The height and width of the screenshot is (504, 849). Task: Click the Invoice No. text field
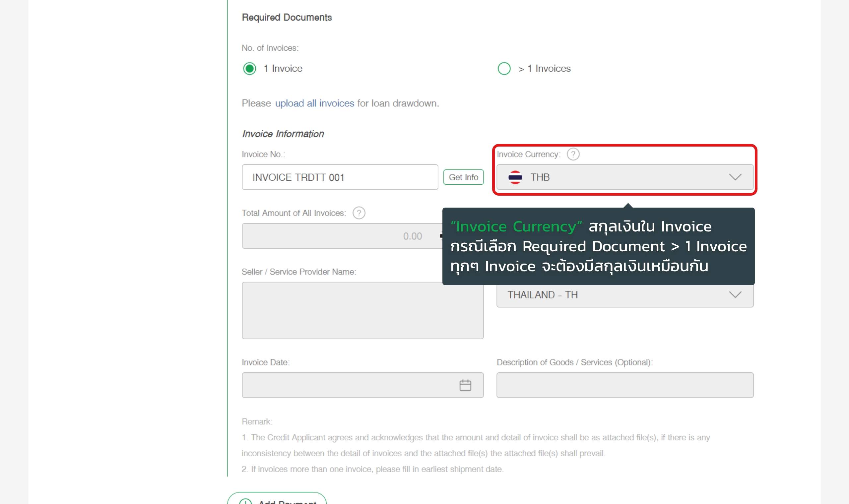click(340, 177)
